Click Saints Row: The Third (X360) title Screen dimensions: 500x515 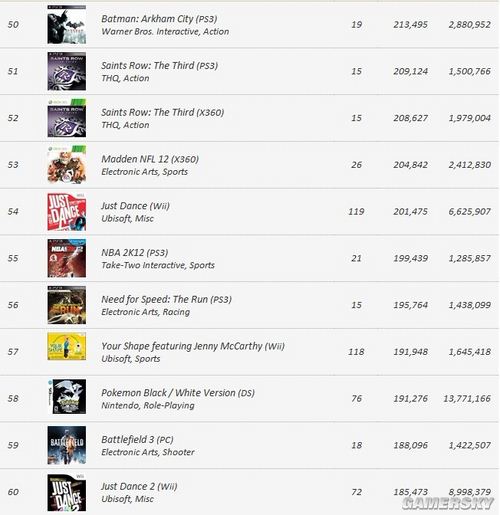[163, 112]
